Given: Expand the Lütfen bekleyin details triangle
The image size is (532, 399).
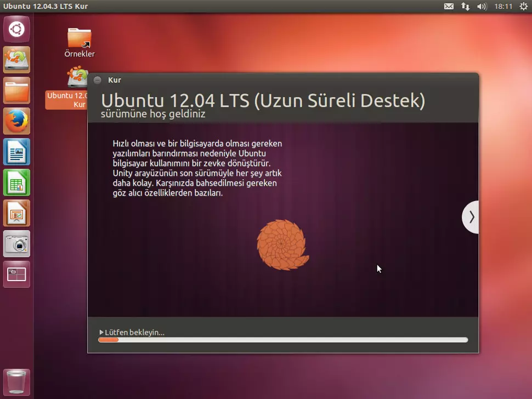Looking at the screenshot, I should [101, 332].
